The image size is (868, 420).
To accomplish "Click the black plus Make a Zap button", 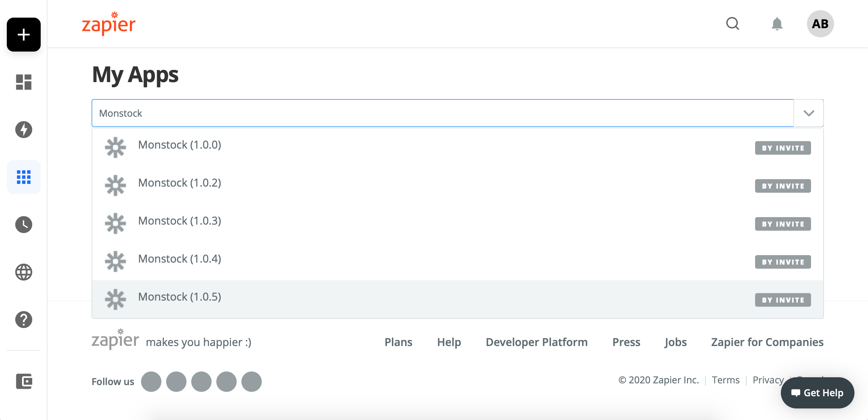I will 24,35.
